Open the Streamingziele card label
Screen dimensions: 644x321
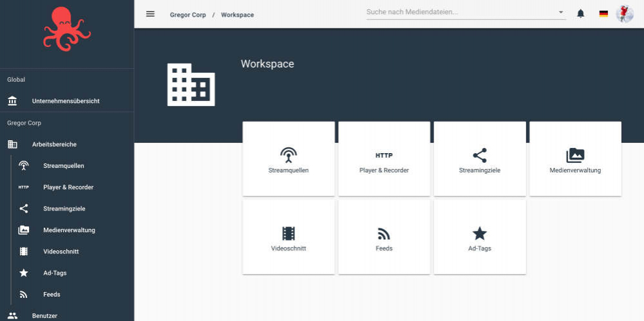(x=480, y=170)
